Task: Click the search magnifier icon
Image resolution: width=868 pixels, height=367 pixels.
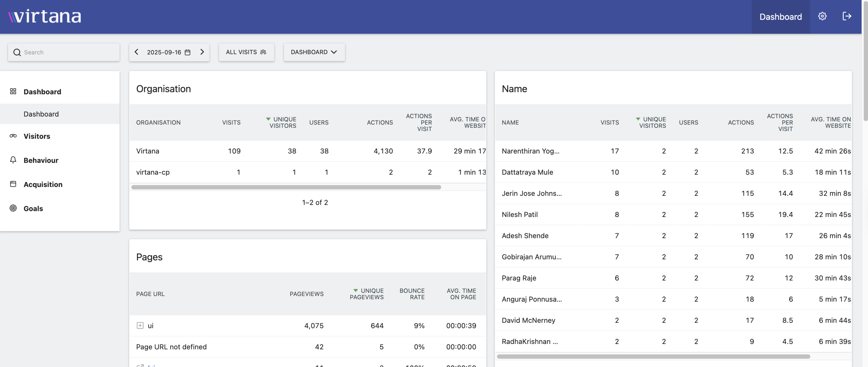Action: (x=17, y=52)
